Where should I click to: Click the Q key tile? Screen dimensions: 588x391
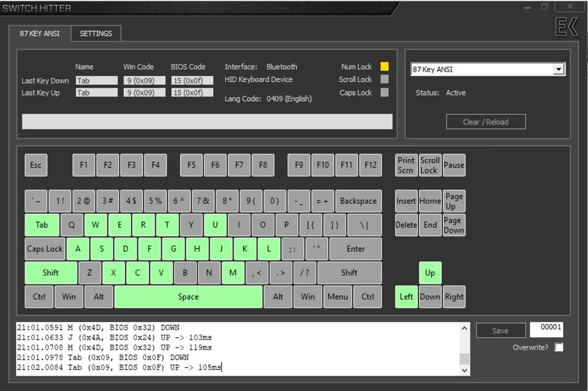pos(72,225)
